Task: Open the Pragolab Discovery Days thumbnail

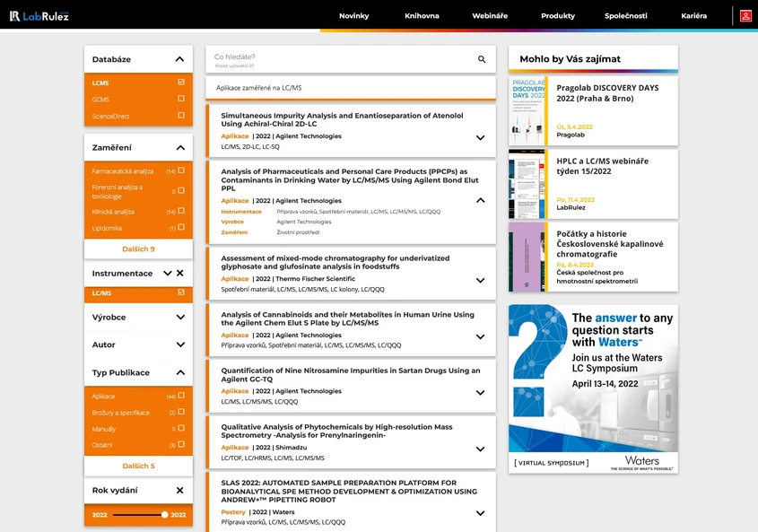Action: pos(527,110)
